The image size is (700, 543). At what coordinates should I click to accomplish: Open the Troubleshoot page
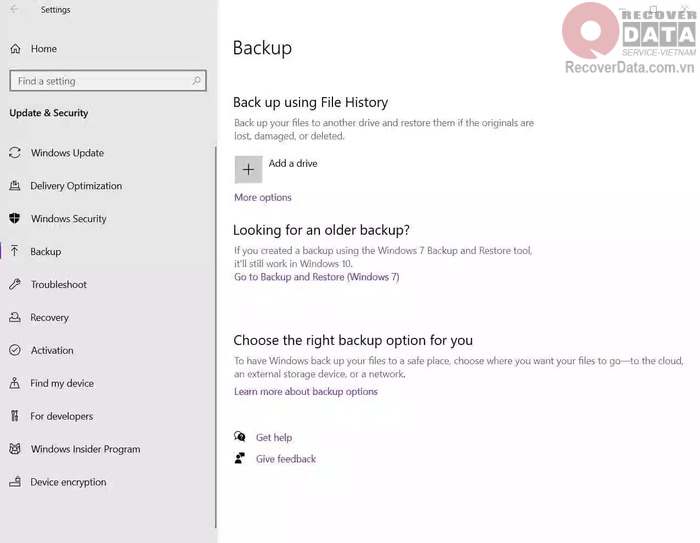pos(58,284)
